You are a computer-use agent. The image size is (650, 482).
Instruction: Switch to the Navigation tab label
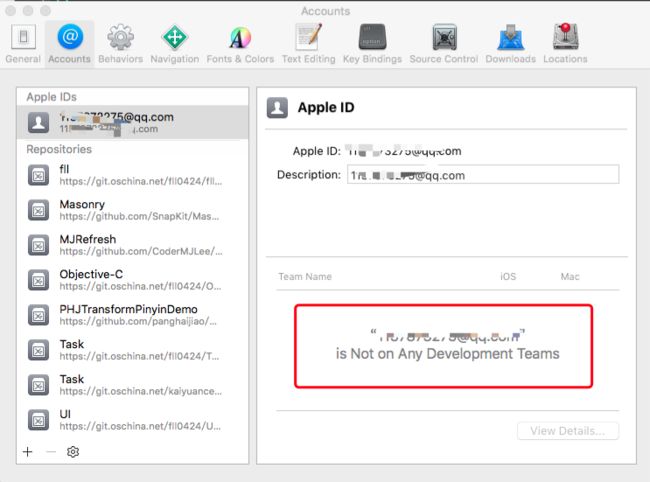[175, 59]
